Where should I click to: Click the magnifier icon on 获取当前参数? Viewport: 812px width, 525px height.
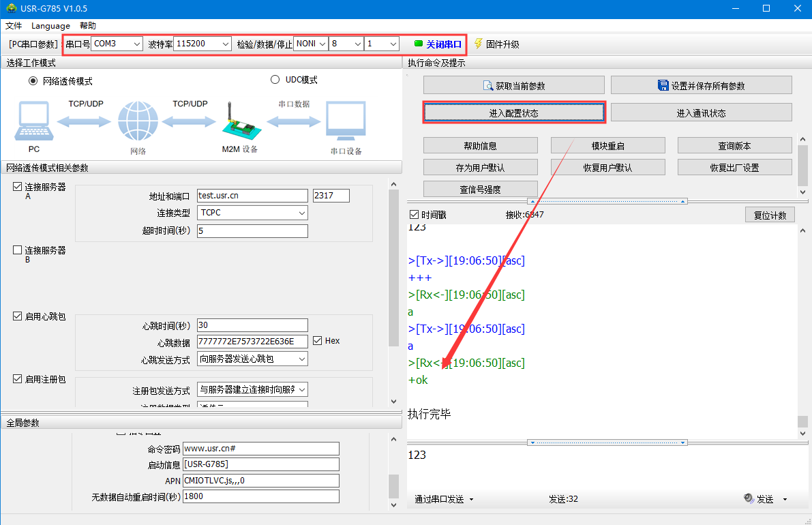(487, 86)
